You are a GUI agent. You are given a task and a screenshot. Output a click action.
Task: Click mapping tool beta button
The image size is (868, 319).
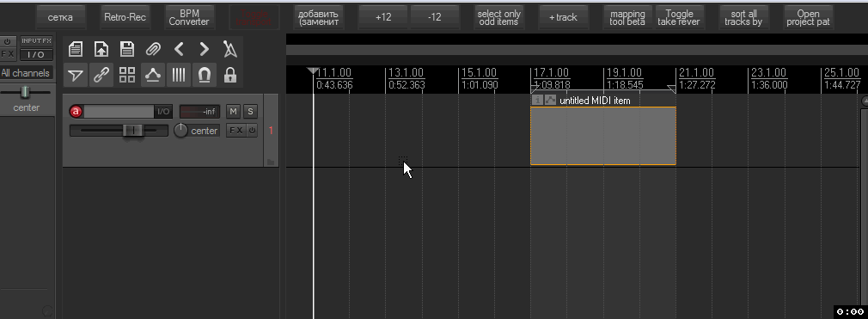(627, 17)
